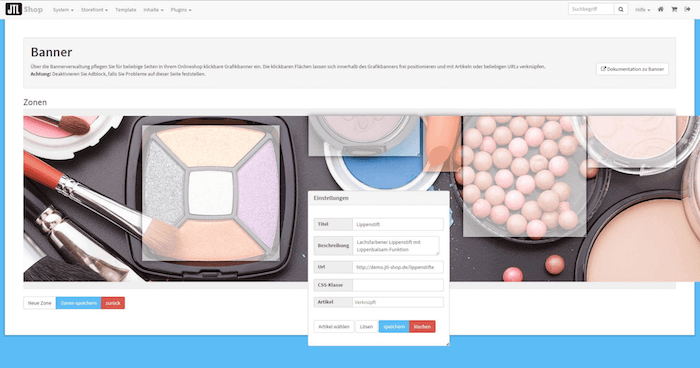Expand the Plugins menu
700x368 pixels.
point(181,9)
